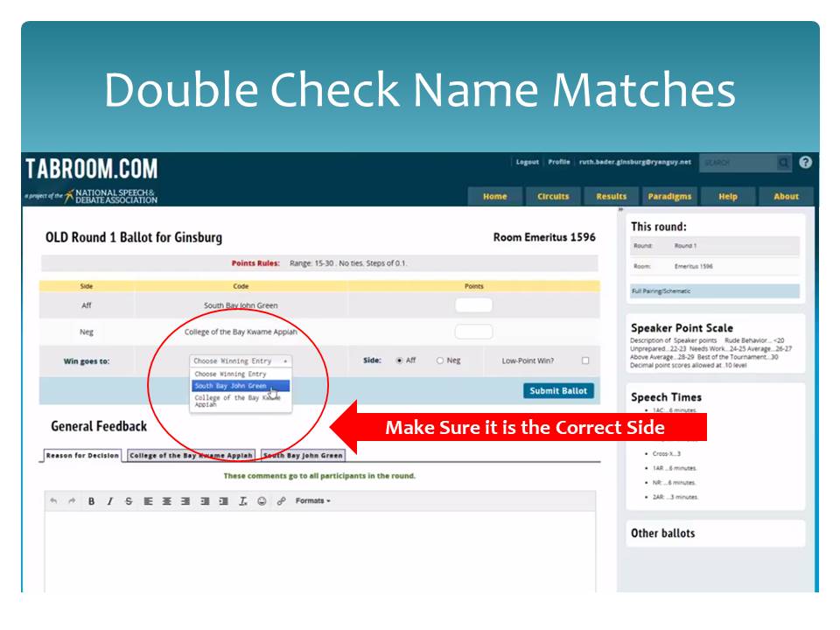Viewport: 840px width, 630px height.
Task: Open the Paradigms navigation menu
Action: coord(669,196)
